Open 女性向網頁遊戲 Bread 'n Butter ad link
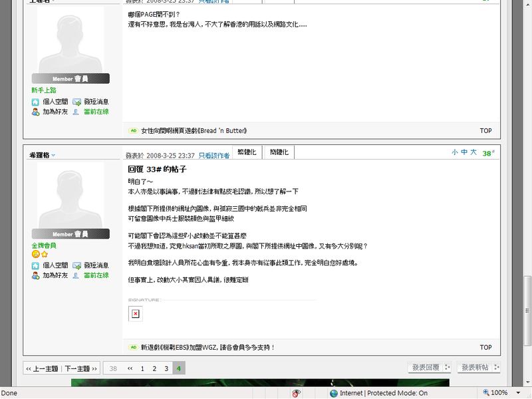This screenshot has height=399, width=532. [194, 130]
